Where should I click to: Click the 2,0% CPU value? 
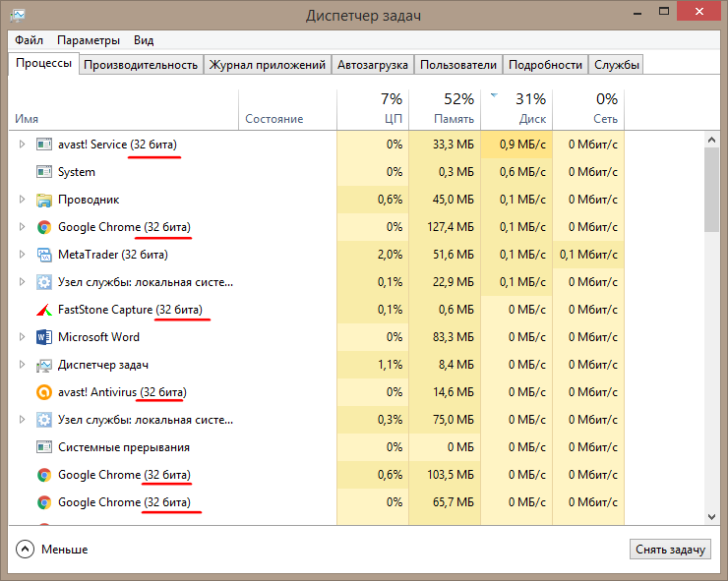(390, 255)
